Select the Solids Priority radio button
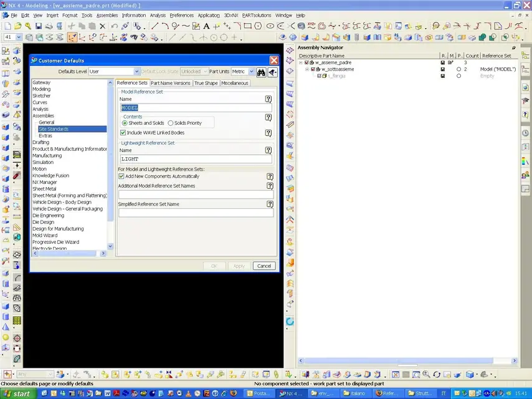 point(171,123)
